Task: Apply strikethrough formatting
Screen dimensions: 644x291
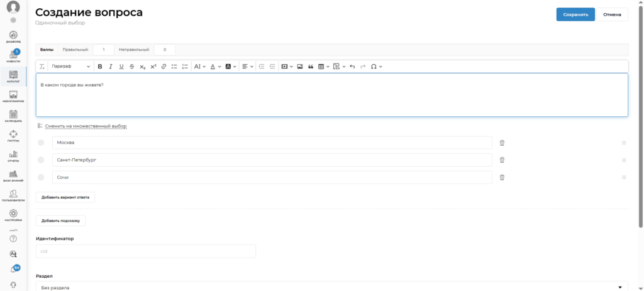Action: click(x=131, y=66)
